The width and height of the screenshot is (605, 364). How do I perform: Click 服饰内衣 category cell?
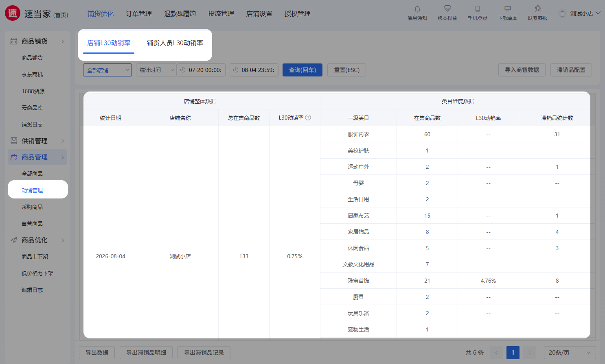[x=358, y=134]
